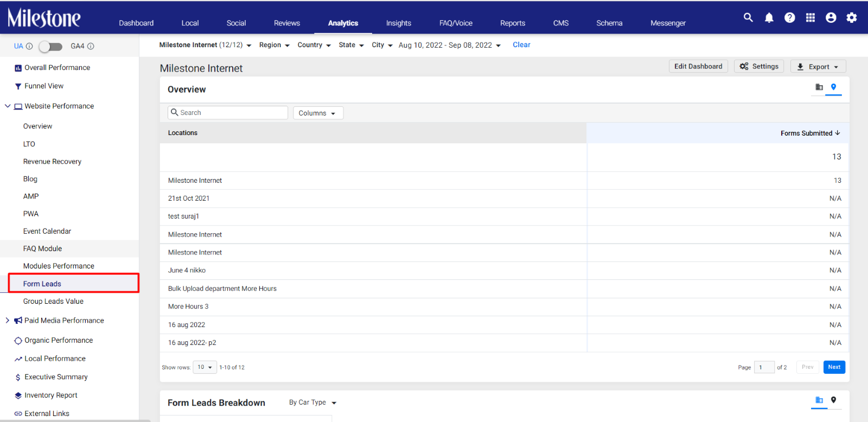Switch Overview to location pin view

[x=834, y=87]
